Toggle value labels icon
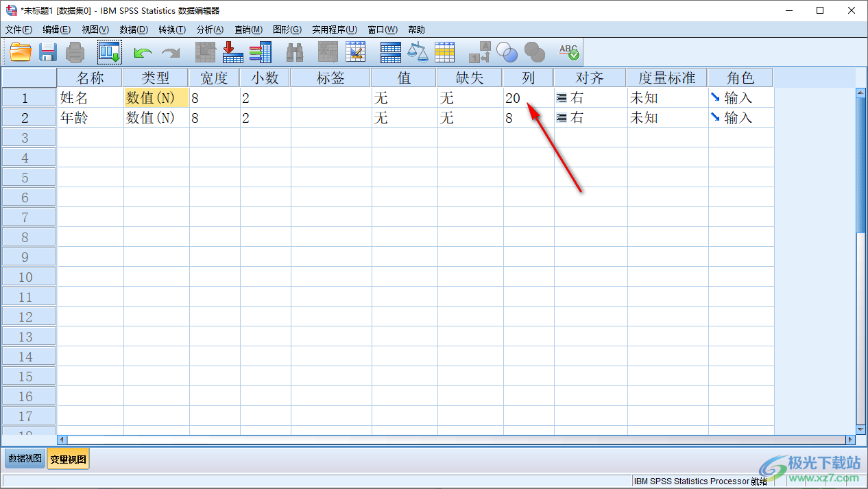 [x=480, y=52]
